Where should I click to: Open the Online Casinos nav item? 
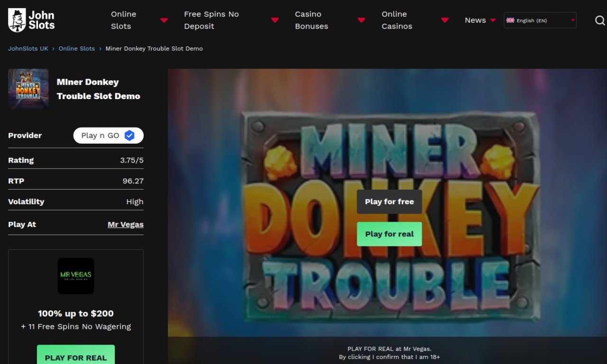click(397, 20)
